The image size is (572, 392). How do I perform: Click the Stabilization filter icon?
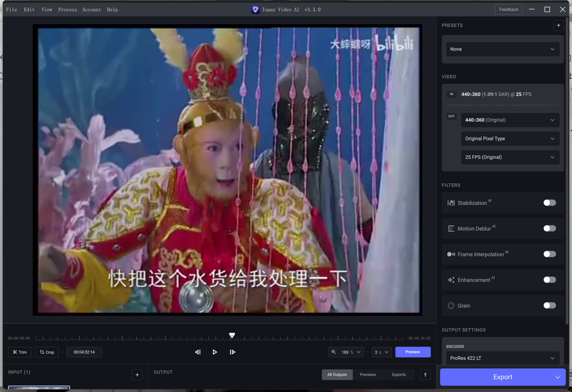[451, 203]
